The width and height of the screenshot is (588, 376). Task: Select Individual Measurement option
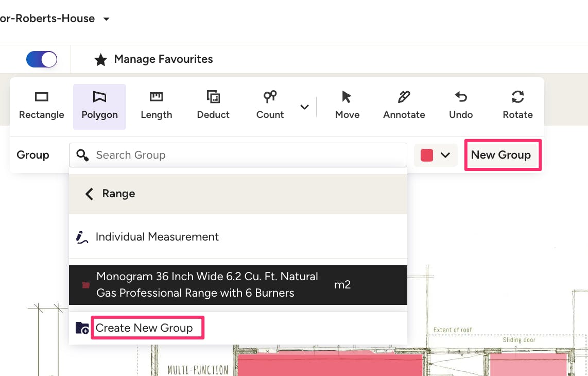tap(238, 237)
